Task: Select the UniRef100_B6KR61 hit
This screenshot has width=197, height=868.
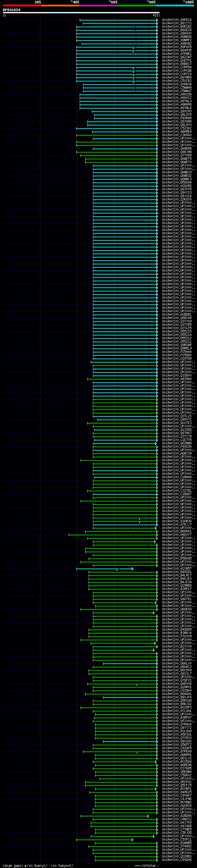Action: coord(176,531)
